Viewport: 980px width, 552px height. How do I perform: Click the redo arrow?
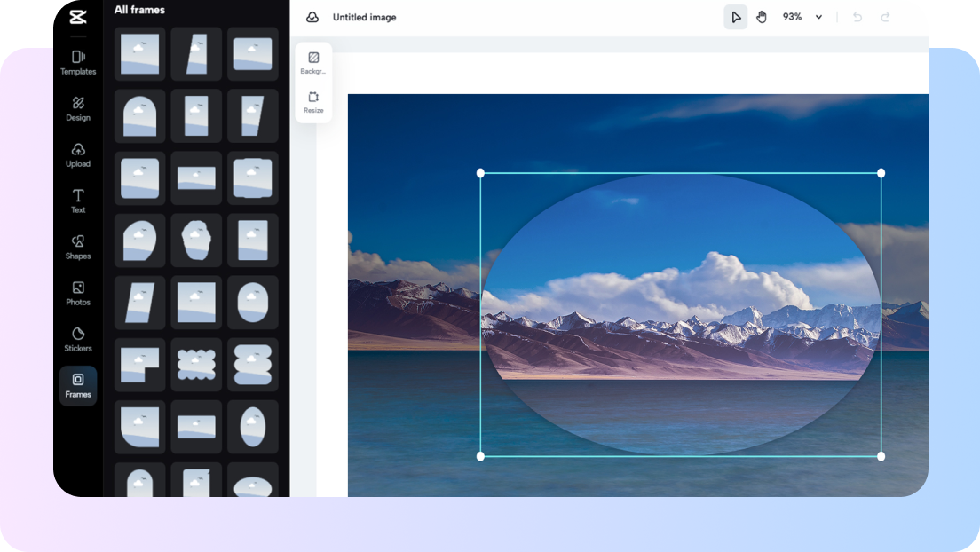[x=885, y=17]
